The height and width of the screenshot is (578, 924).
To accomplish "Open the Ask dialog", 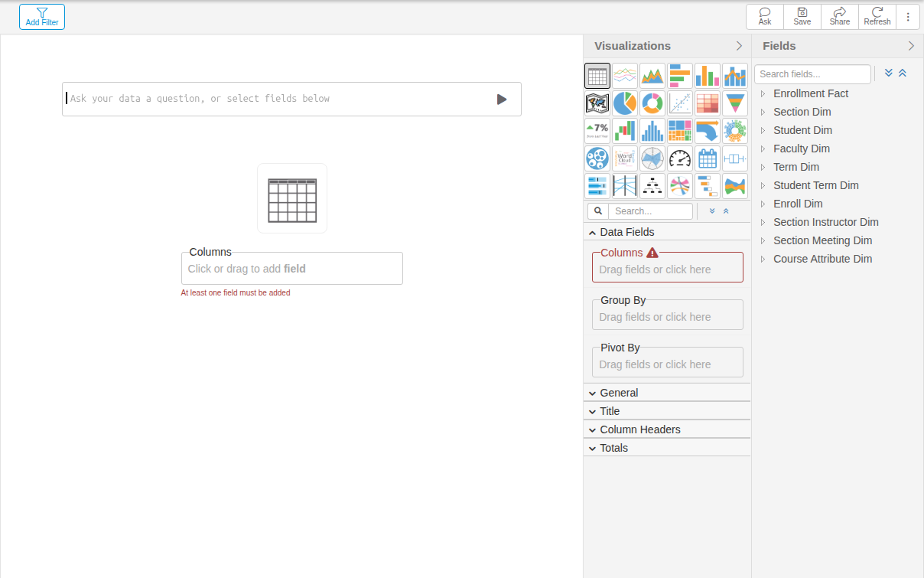I will (x=765, y=17).
